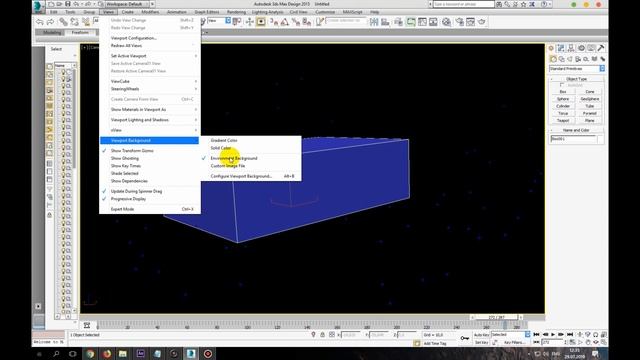Viewport: 640px width, 360px height.
Task: Collapse the Object Type rollout
Action: point(576,79)
